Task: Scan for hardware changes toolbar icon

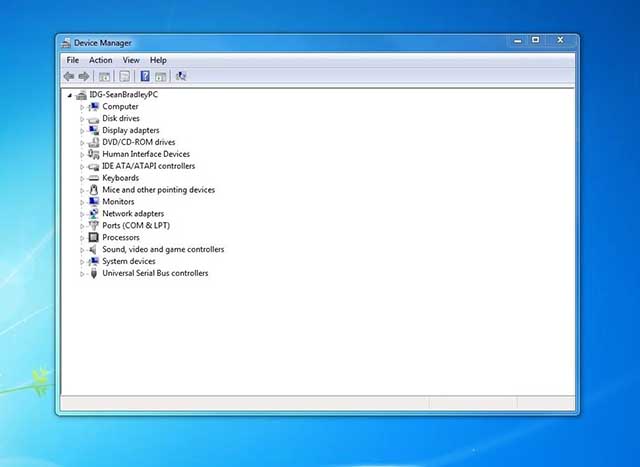Action: click(x=181, y=76)
